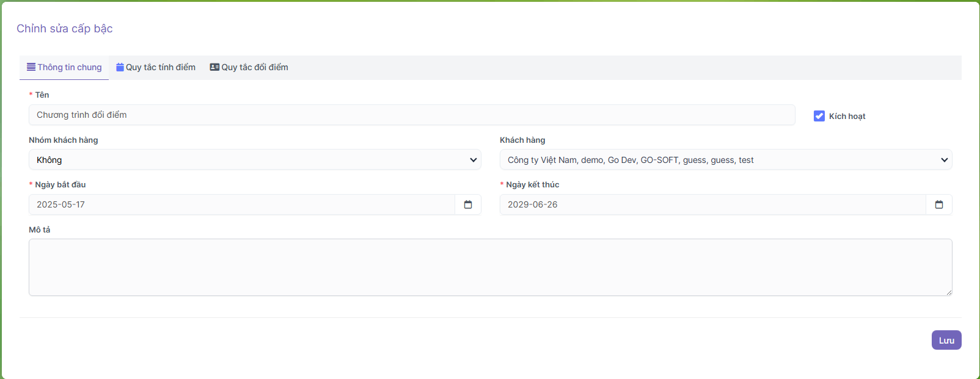Uncheck the Kích hoạt checkbox

[x=819, y=116]
